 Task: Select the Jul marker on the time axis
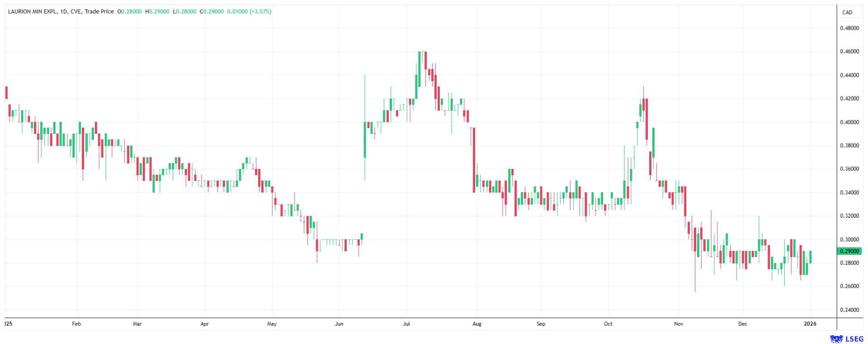[406, 324]
